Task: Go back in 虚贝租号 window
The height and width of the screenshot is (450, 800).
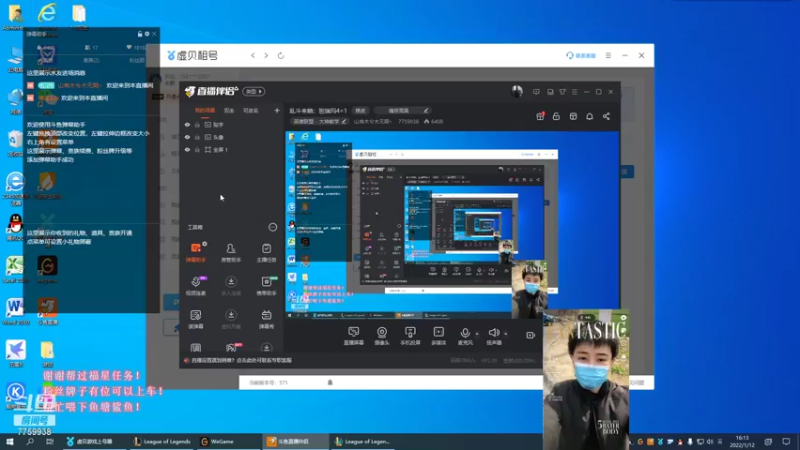Action: [x=253, y=55]
